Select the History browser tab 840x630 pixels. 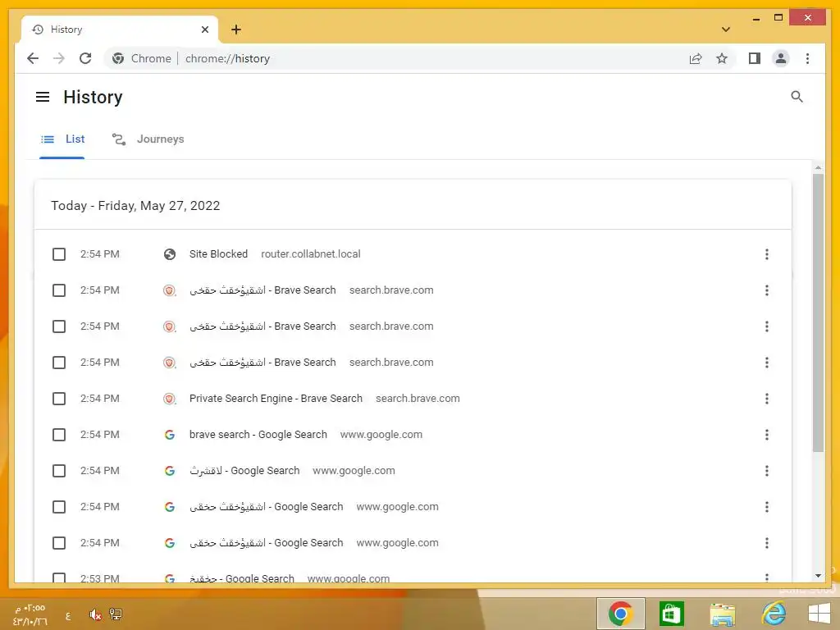pyautogui.click(x=120, y=30)
